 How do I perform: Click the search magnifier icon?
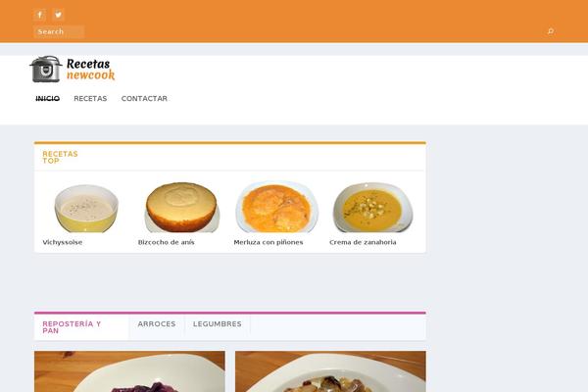550,31
